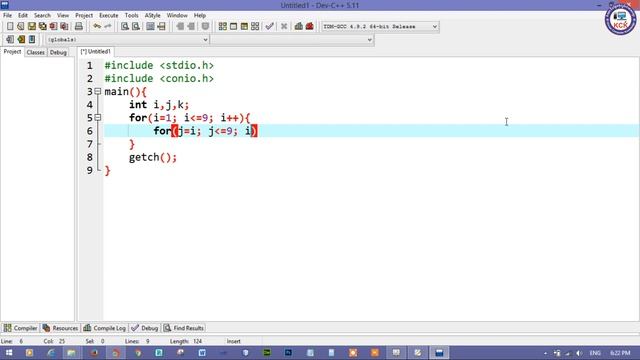Click the Indent icon

pos(180,27)
